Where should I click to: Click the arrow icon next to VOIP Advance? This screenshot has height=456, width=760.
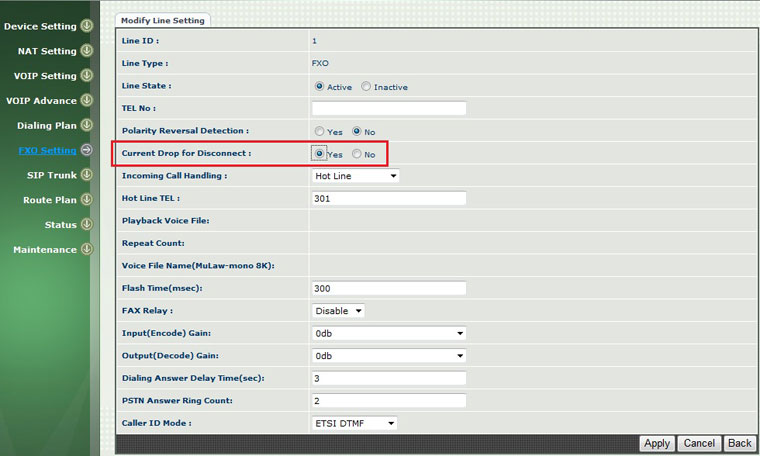[x=86, y=101]
